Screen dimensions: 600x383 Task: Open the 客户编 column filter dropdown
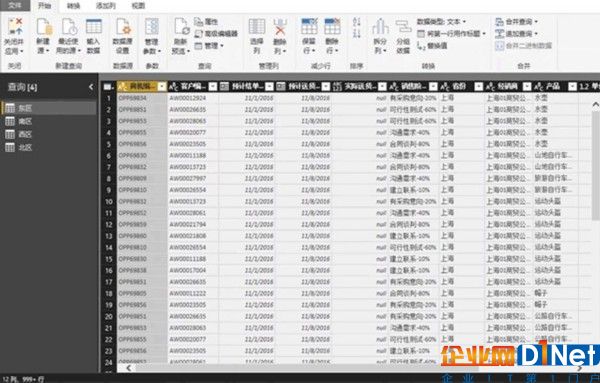point(213,86)
